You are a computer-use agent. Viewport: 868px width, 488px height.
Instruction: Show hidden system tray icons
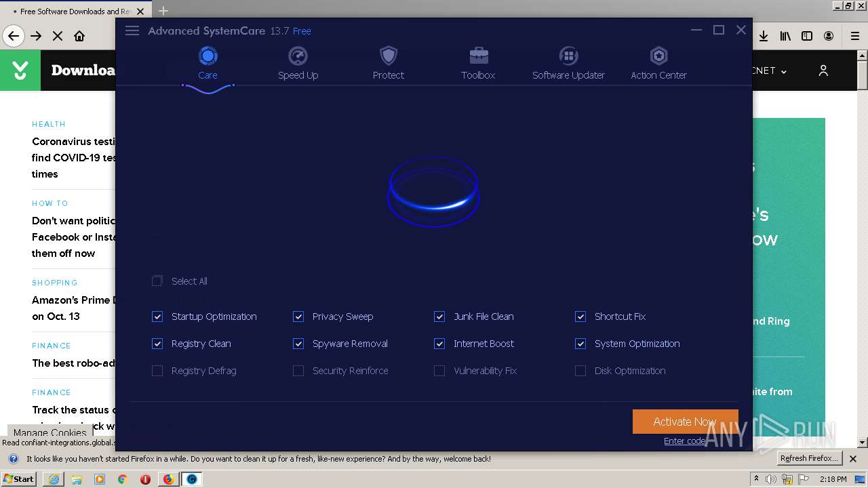pyautogui.click(x=756, y=479)
